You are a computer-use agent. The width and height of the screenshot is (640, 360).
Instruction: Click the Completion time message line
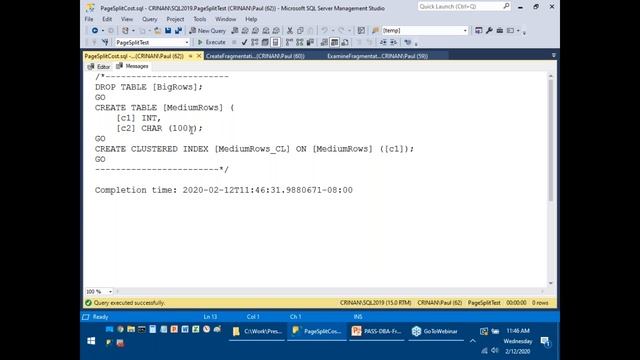point(224,190)
